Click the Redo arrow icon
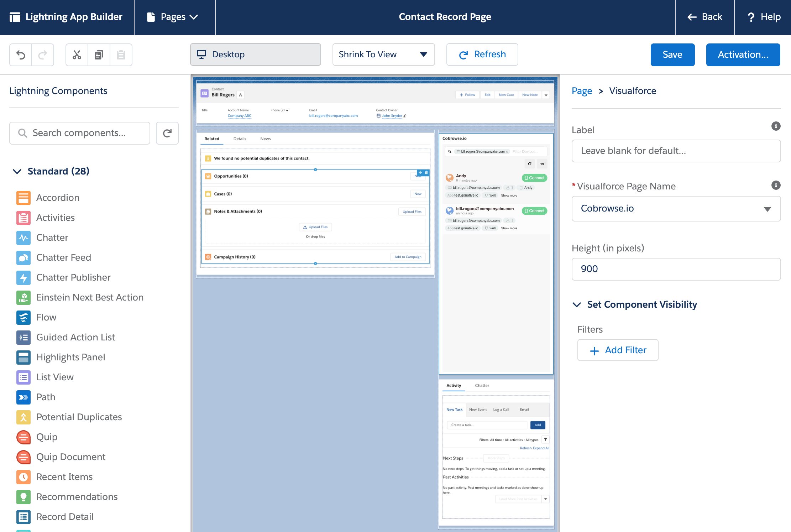Viewport: 791px width, 532px height. tap(43, 55)
